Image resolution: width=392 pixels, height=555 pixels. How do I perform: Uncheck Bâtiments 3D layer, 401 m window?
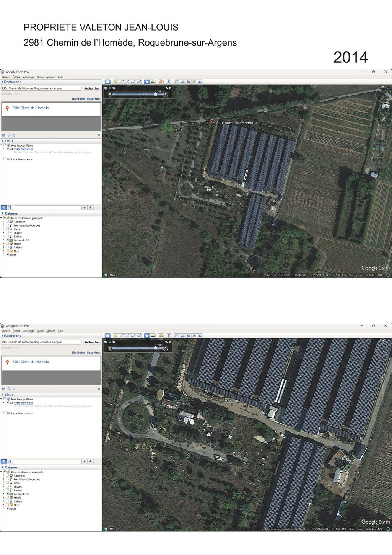coord(7,240)
